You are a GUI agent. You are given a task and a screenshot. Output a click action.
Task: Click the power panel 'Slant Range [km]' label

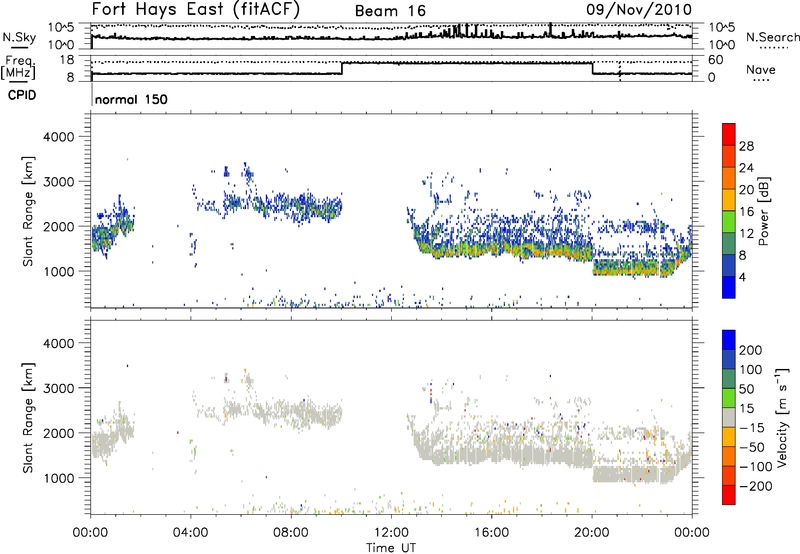28,212
